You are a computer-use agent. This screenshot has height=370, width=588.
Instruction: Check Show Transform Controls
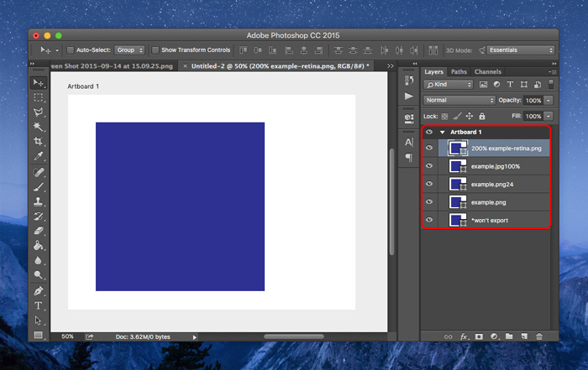155,50
